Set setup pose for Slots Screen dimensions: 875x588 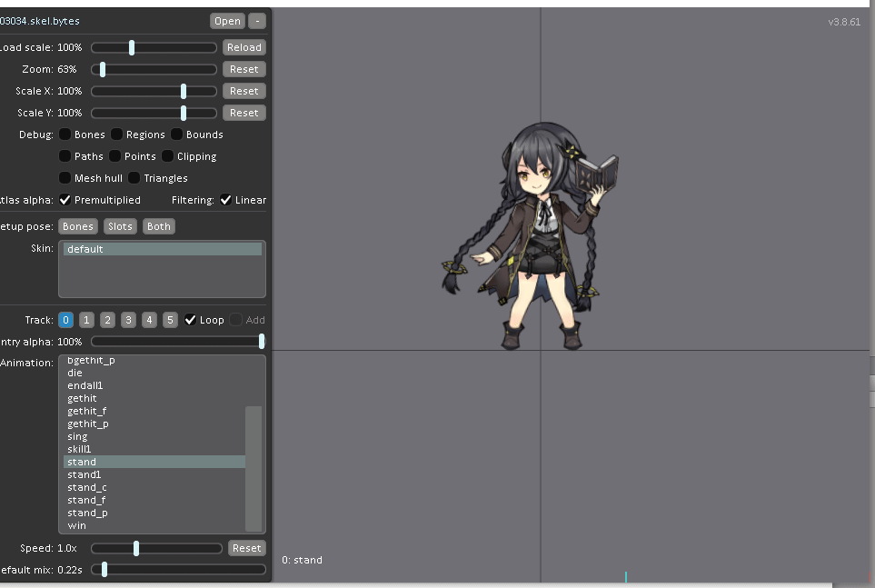pyautogui.click(x=120, y=226)
